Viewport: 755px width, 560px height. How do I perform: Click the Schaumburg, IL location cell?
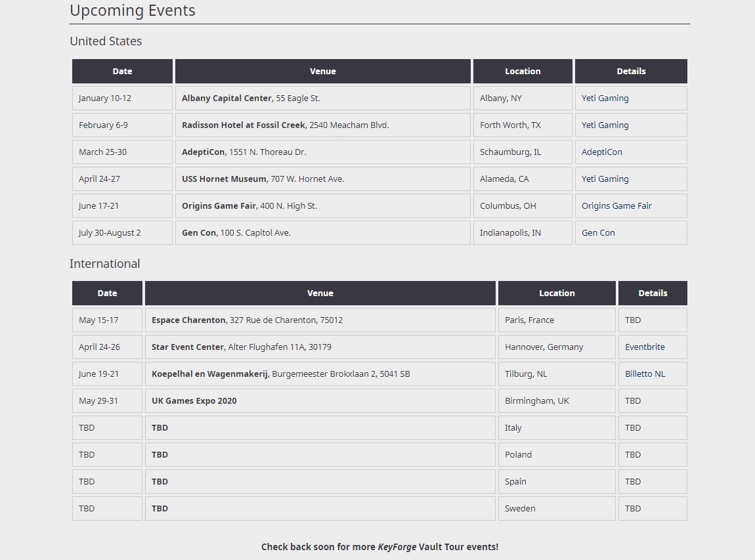coord(523,152)
